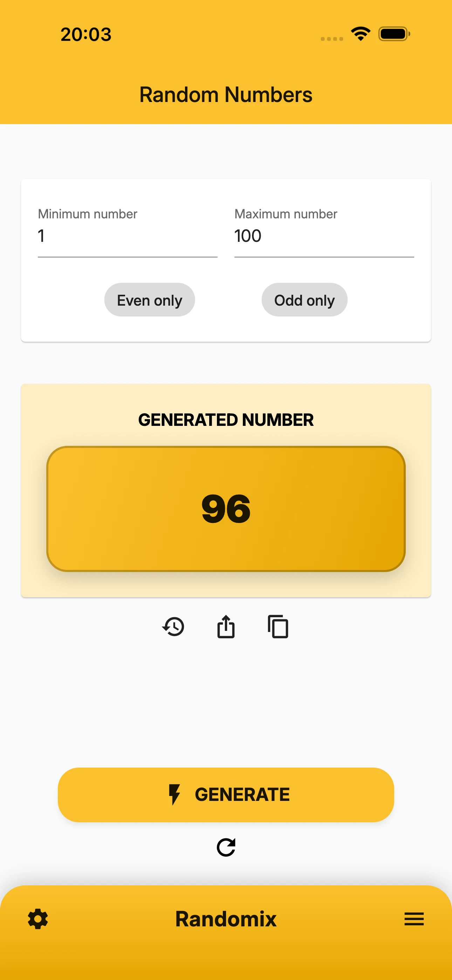Tap the Random Numbers header title
Screen dimensions: 452x980
pos(226,94)
